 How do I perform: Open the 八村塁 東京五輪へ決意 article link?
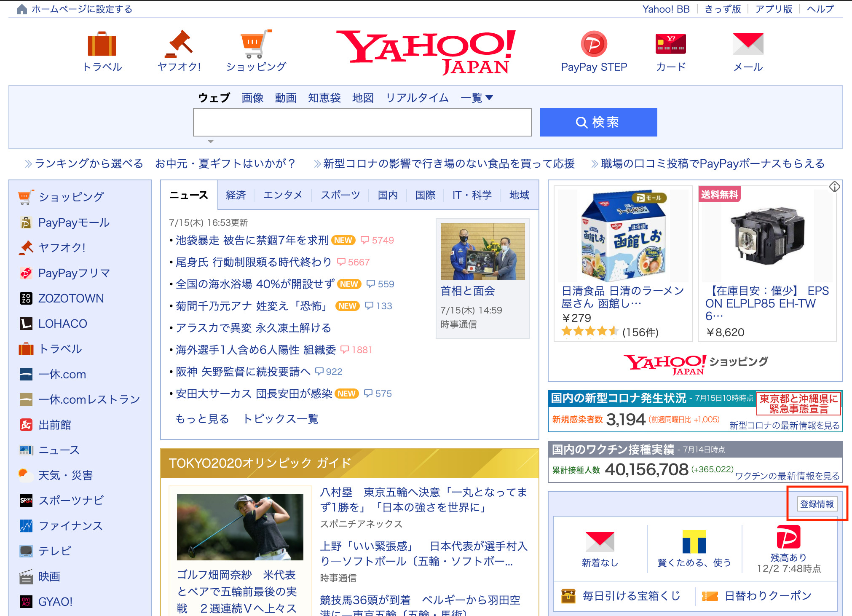point(423,500)
